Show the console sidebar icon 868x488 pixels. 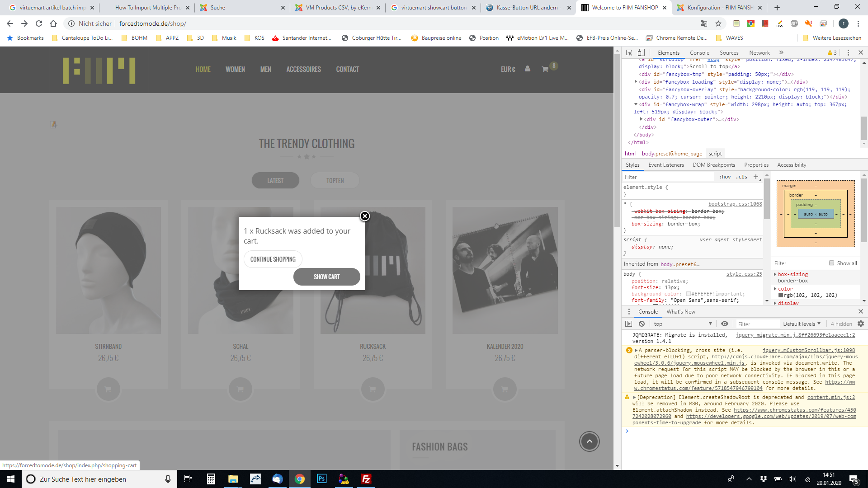click(628, 324)
